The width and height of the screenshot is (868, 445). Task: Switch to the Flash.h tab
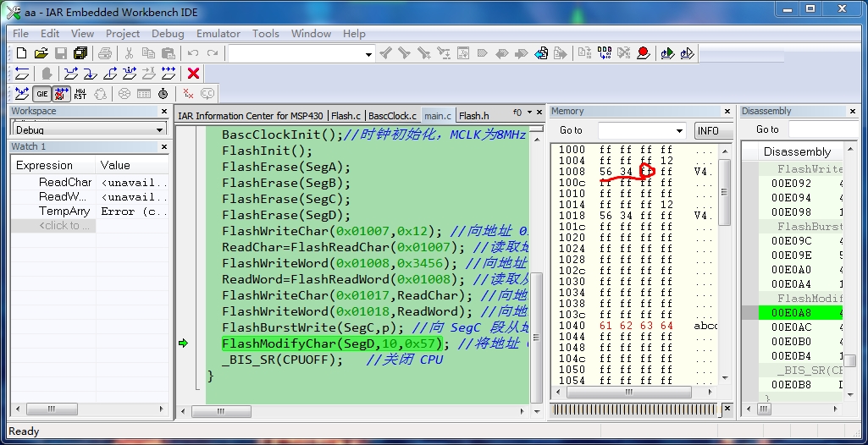click(474, 116)
